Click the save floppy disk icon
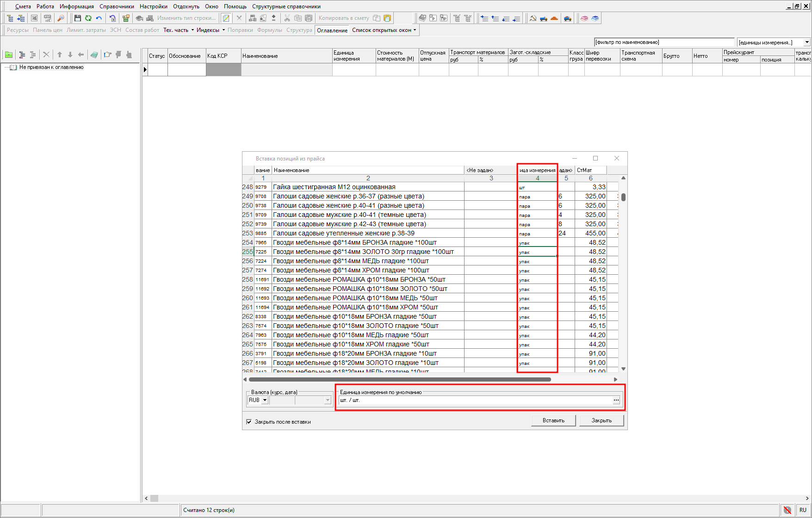The image size is (812, 518). (x=77, y=18)
